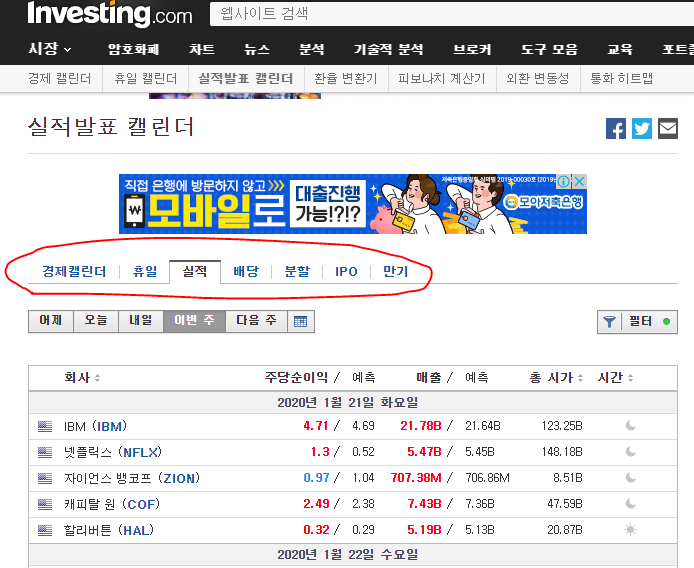Switch to the 분할 tab
The width and height of the screenshot is (694, 568).
point(297,271)
